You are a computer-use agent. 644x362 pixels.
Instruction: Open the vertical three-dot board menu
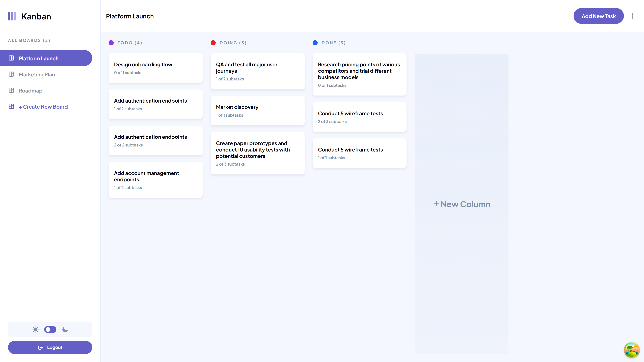click(632, 16)
